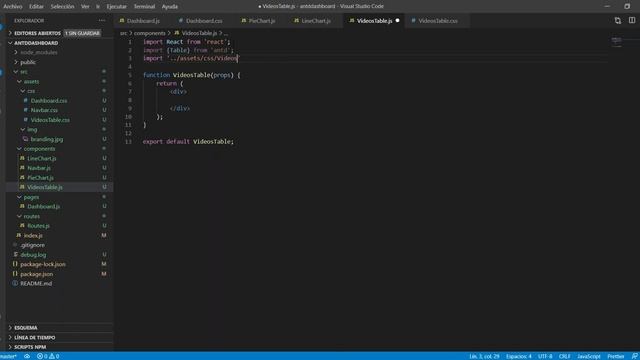Image resolution: width=640 pixels, height=360 pixels.
Task: Change language mode via JavaScript
Action: 589,356
